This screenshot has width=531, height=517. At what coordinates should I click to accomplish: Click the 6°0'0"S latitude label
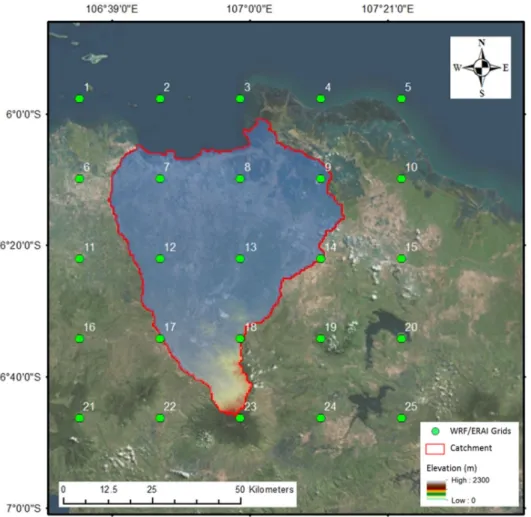pyautogui.click(x=23, y=114)
